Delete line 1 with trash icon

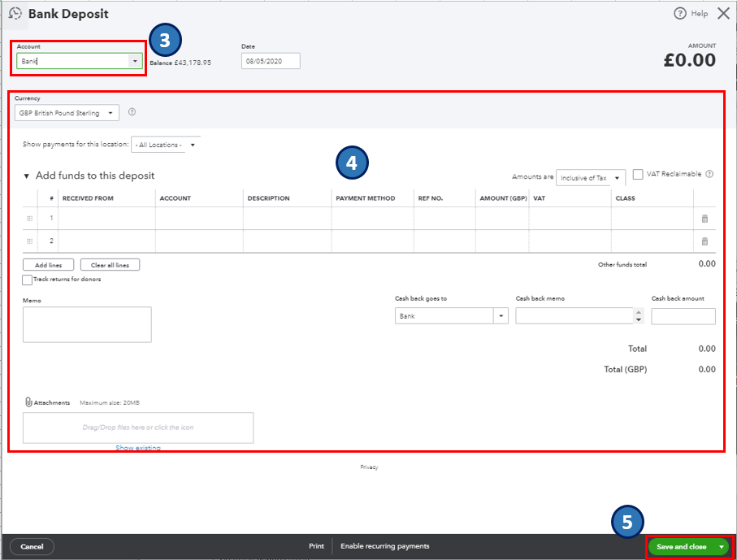point(704,219)
